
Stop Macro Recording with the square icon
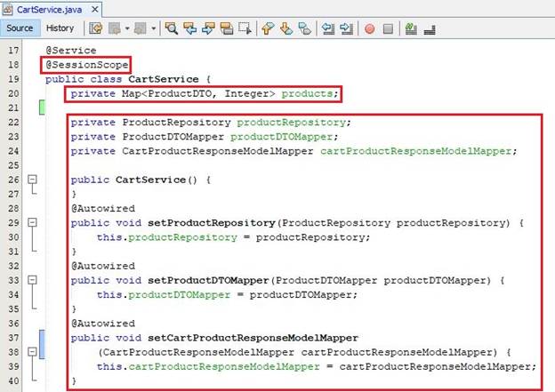point(389,28)
